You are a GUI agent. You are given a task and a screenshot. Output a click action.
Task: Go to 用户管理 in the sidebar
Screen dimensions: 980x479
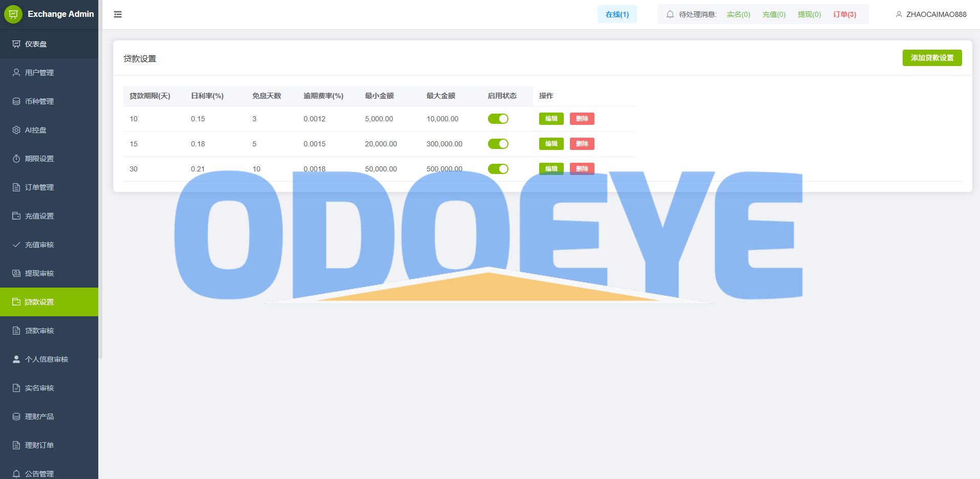click(x=39, y=73)
